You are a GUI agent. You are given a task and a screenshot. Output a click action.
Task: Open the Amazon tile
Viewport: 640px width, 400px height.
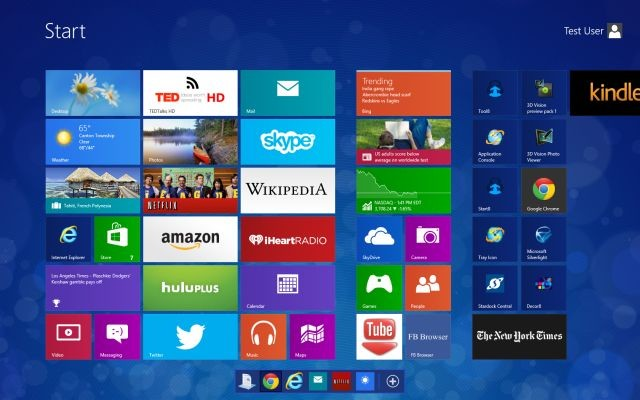pyautogui.click(x=190, y=239)
